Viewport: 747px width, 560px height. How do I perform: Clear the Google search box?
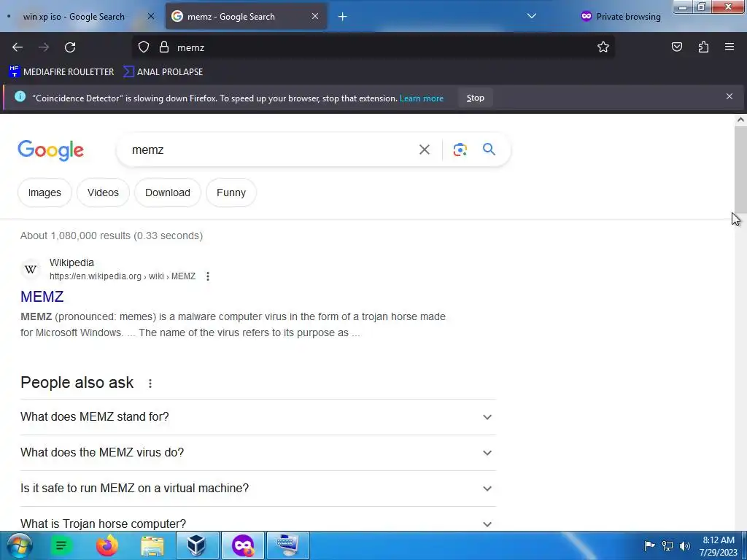[424, 149]
